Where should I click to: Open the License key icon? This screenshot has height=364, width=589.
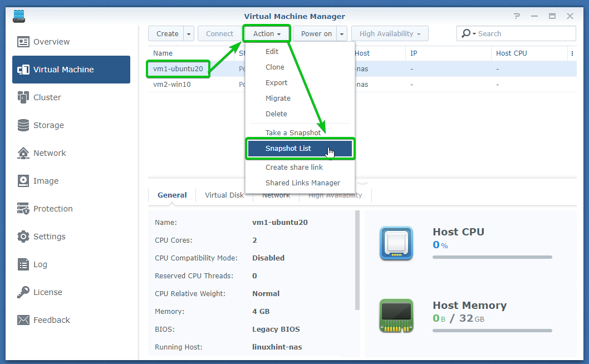pos(23,292)
